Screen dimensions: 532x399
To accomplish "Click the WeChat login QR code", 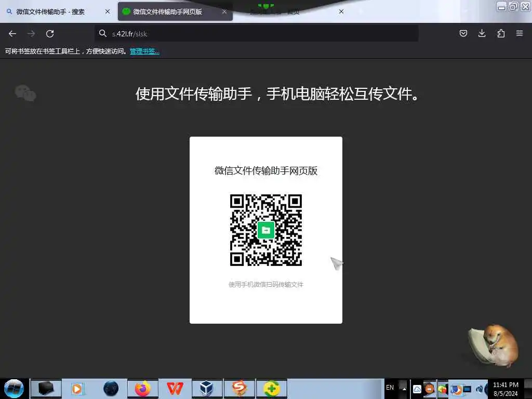I will [266, 230].
